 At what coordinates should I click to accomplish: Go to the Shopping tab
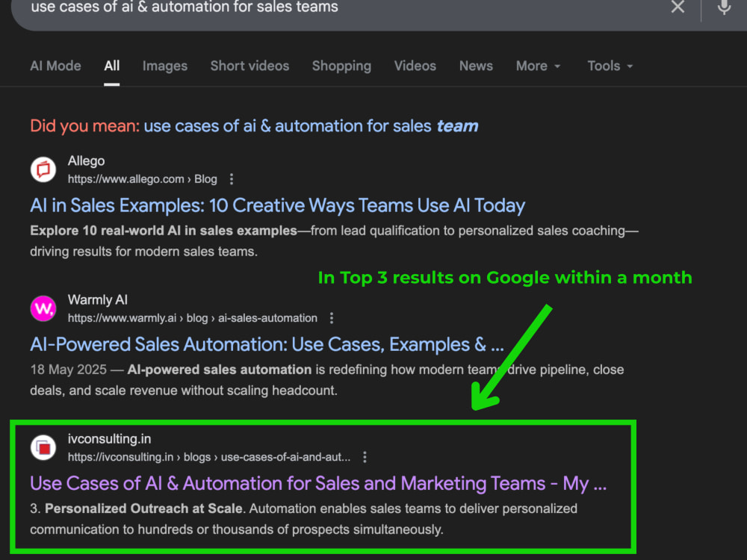click(341, 66)
